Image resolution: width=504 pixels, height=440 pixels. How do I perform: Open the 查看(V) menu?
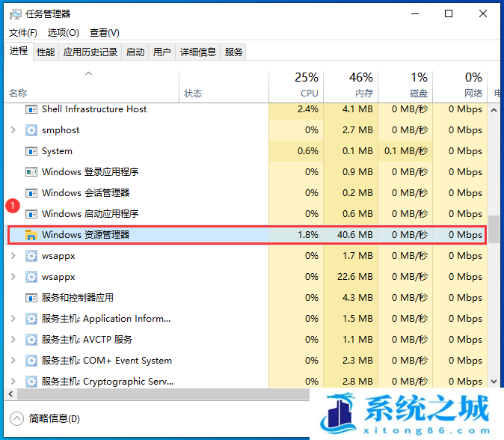[x=104, y=33]
